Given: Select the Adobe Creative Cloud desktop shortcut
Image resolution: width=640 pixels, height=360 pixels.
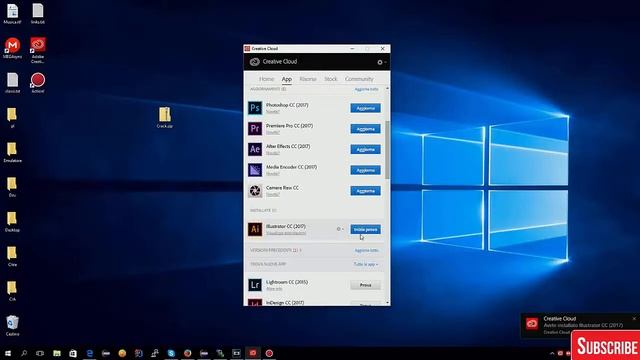Looking at the screenshot, I should [38, 50].
